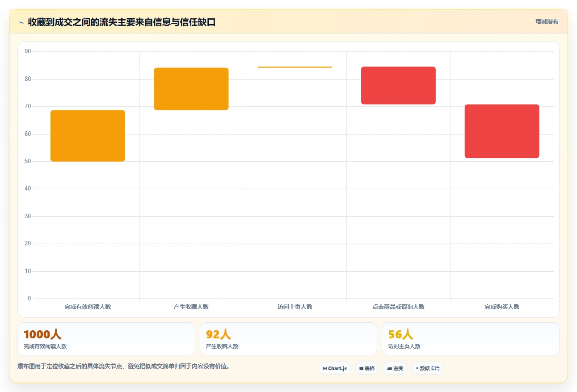Screen dimensions: 577x392
Task: Click the 数据卡片 chip
Action: tap(427, 368)
